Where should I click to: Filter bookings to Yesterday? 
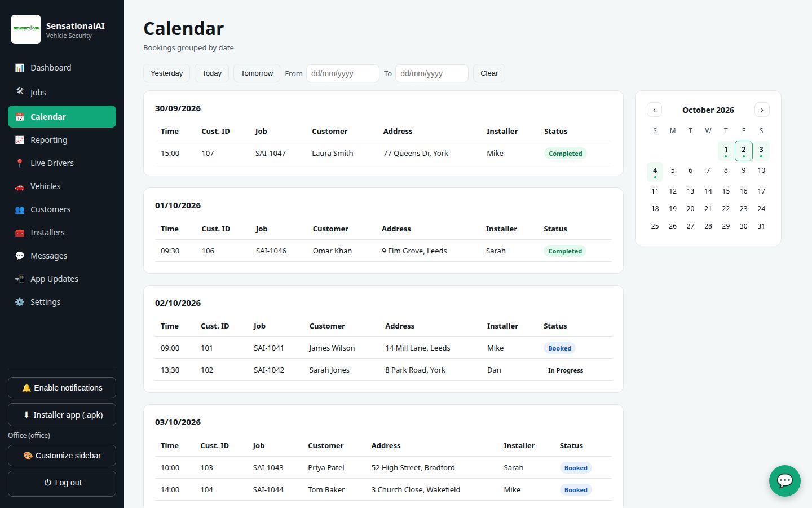[x=167, y=73]
